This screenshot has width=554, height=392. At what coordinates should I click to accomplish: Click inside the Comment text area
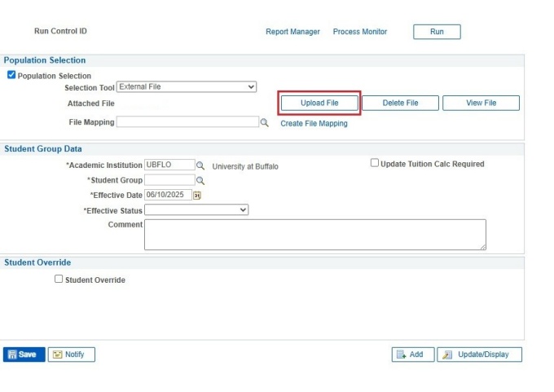pyautogui.click(x=314, y=234)
